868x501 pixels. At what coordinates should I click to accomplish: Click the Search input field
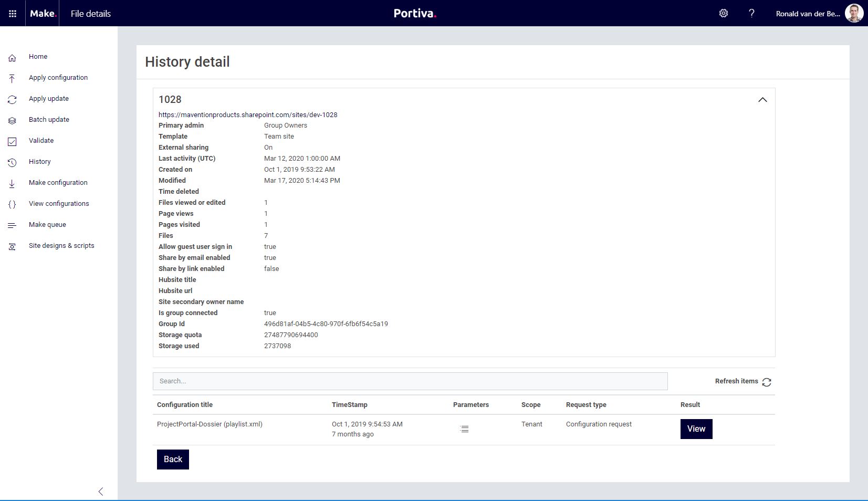tap(410, 381)
